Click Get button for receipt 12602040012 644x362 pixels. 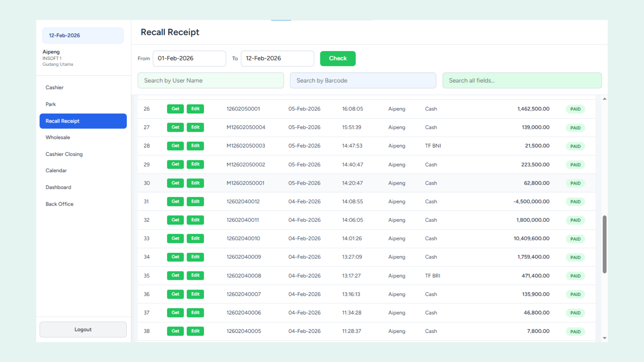point(175,201)
